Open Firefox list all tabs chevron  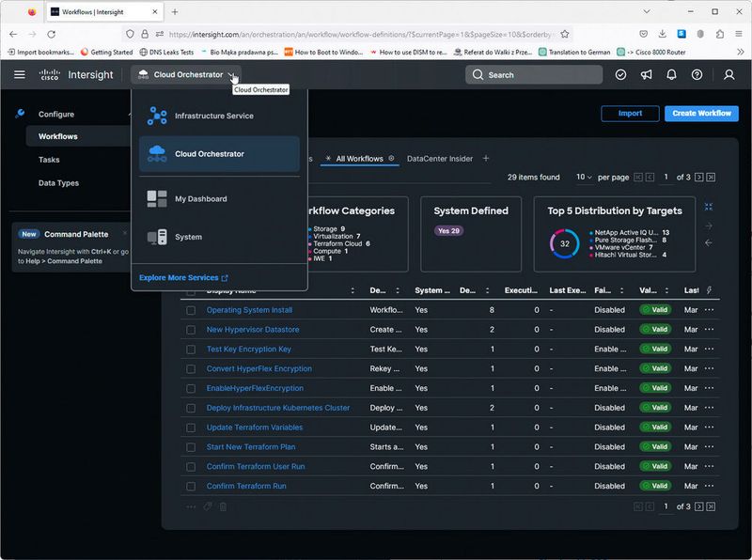647,11
